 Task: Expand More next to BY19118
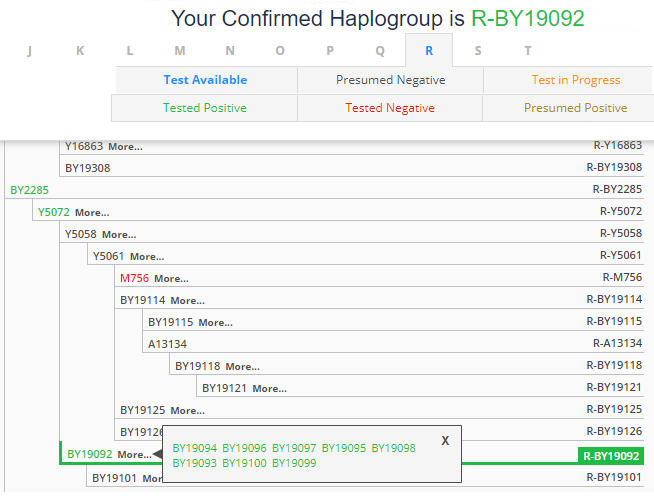pyautogui.click(x=242, y=366)
